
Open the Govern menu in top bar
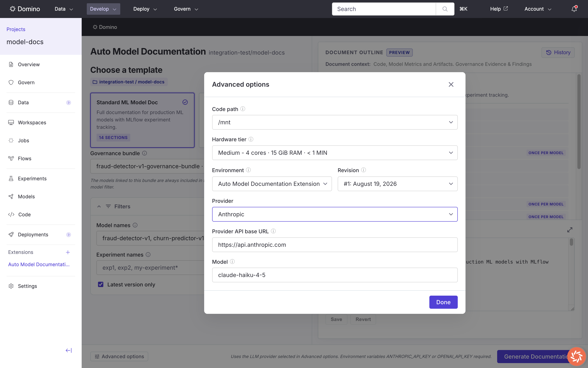point(186,9)
